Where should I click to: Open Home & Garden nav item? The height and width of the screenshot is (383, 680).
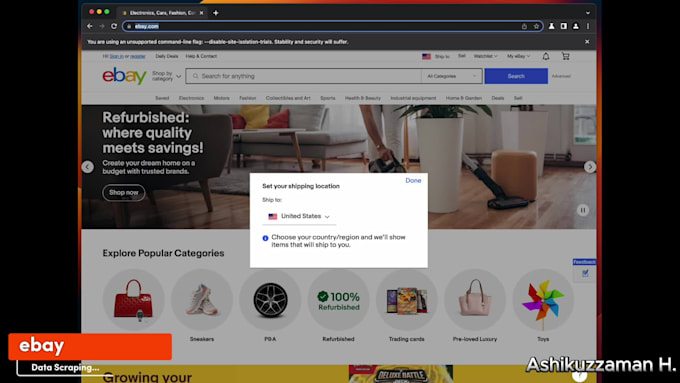tap(464, 98)
